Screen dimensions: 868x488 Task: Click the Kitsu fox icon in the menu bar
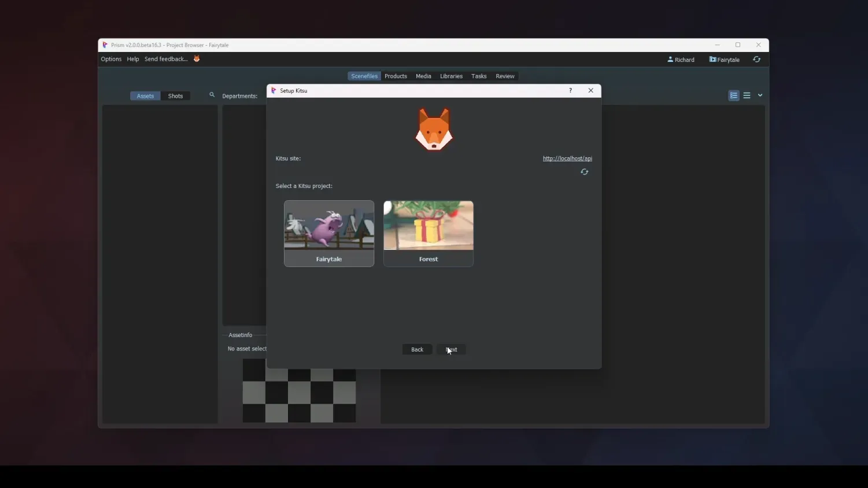[197, 59]
